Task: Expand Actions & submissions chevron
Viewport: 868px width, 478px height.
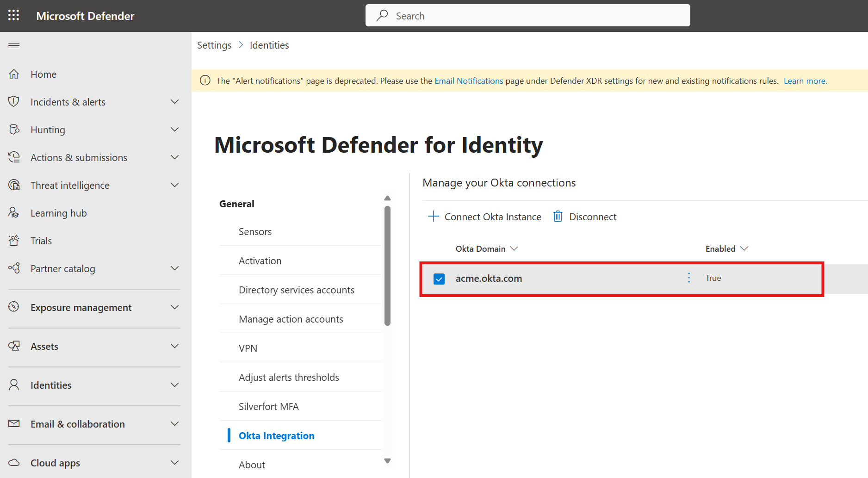Action: (x=174, y=157)
